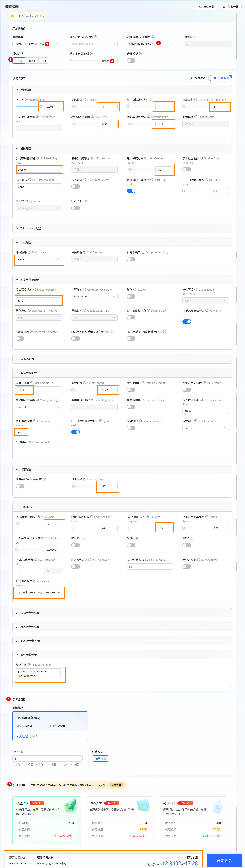Viewport: 245px width, 868px height.
Task: Open the 配置SwanLab API Key link
Action: (31, 16)
